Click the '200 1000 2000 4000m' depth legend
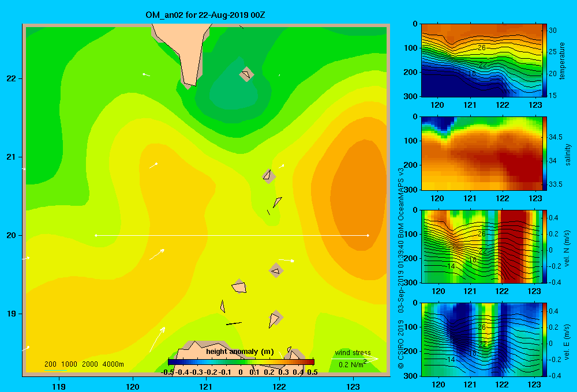Viewport: 577px width, 392px height. click(x=84, y=364)
